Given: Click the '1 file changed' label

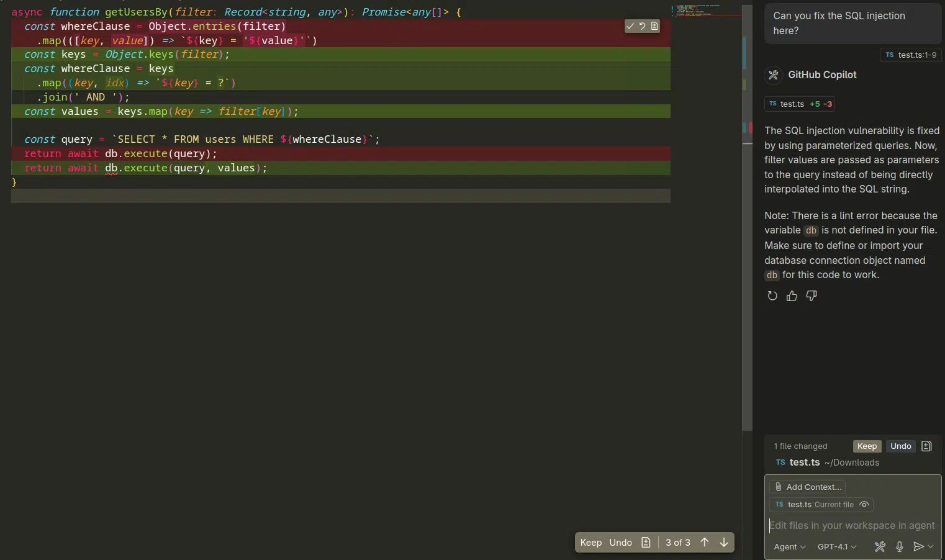Looking at the screenshot, I should pos(800,446).
